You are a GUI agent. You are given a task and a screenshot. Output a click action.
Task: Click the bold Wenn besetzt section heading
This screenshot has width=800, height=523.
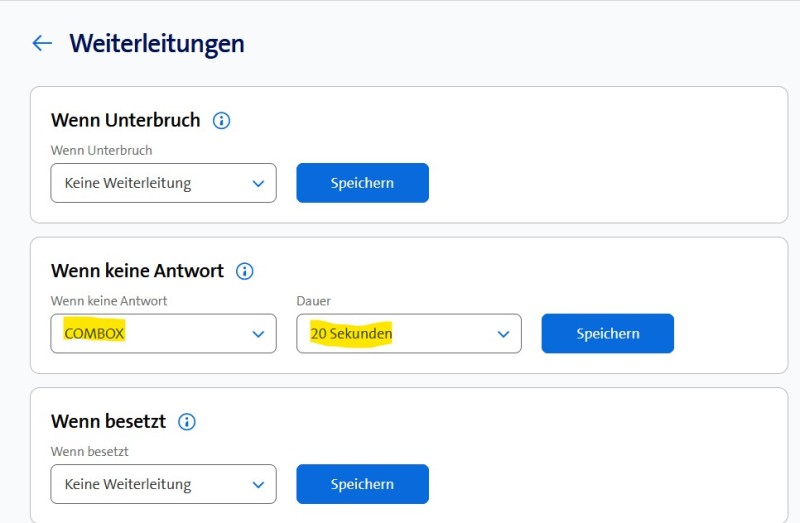point(109,422)
